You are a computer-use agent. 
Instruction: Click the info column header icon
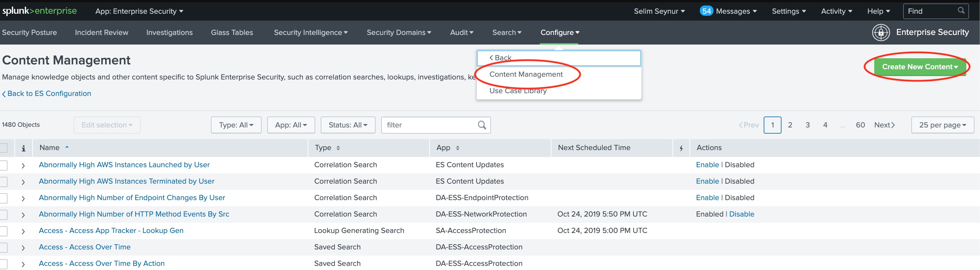tap(24, 148)
